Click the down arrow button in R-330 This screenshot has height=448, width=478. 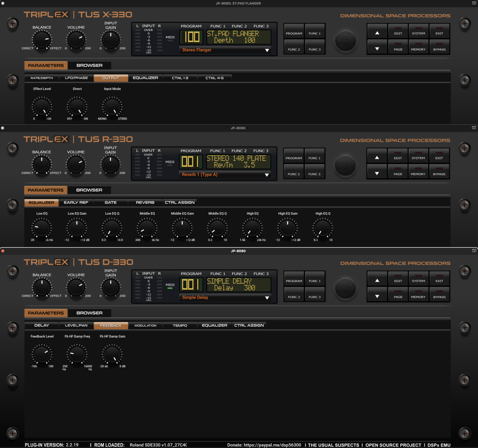click(377, 174)
